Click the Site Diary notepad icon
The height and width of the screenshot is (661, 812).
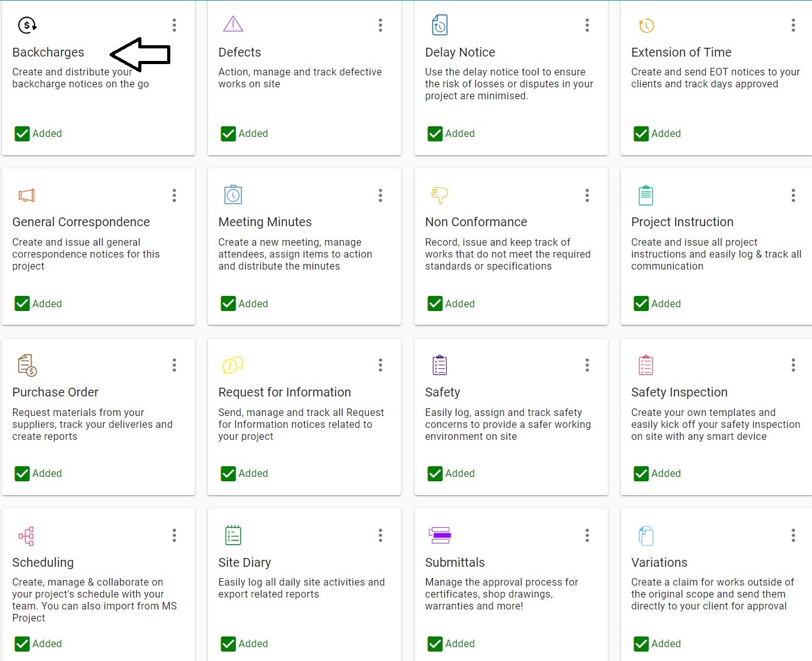coord(233,535)
